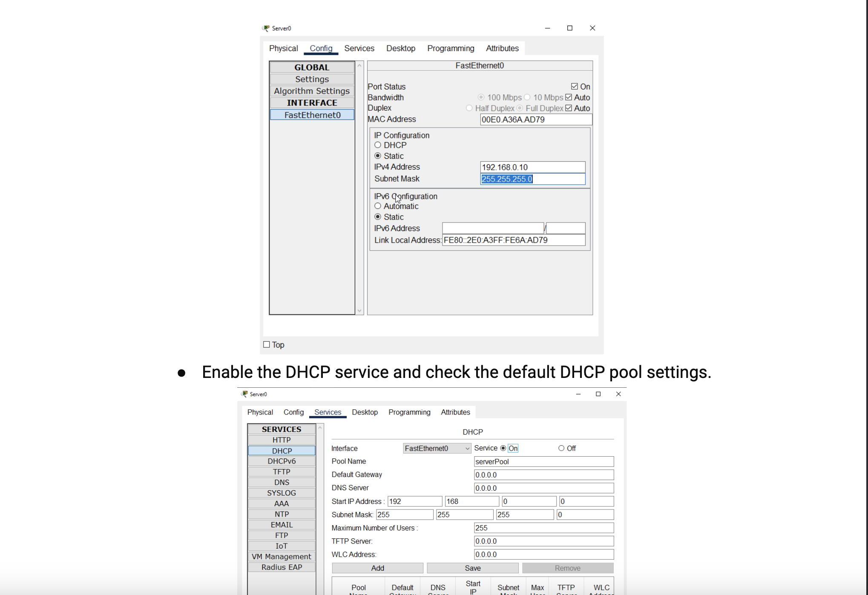Maximize the upper Server0 window

point(570,28)
